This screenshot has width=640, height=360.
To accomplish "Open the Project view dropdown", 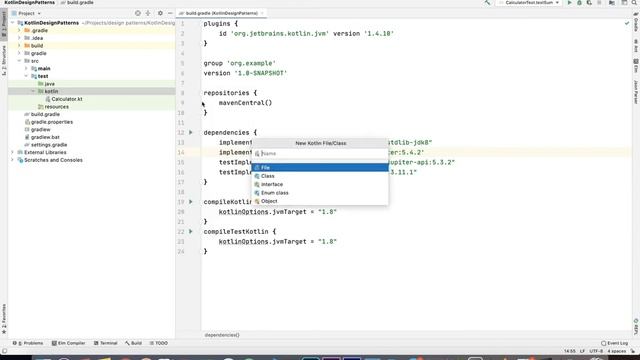I will pos(27,13).
